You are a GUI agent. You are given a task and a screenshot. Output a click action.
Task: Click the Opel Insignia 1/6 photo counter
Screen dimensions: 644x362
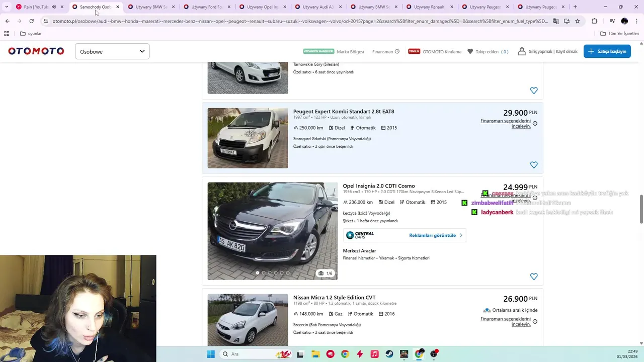[x=326, y=274]
